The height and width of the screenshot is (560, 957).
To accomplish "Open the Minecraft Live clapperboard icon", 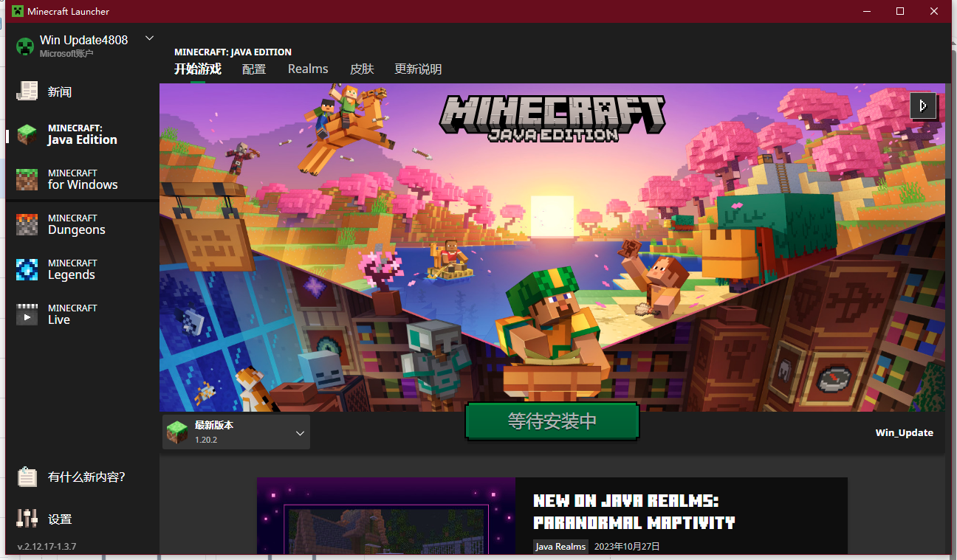I will coord(27,314).
